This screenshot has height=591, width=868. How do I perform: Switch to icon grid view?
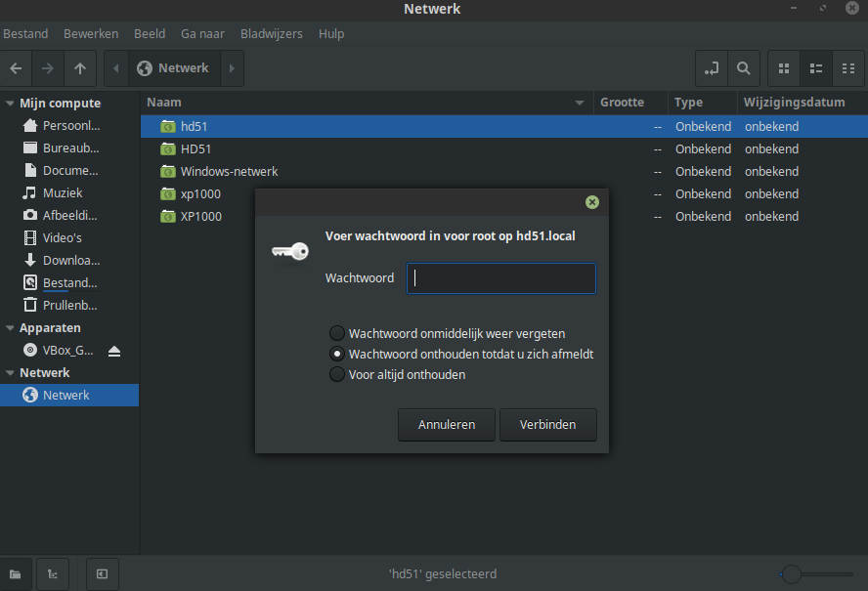click(784, 68)
